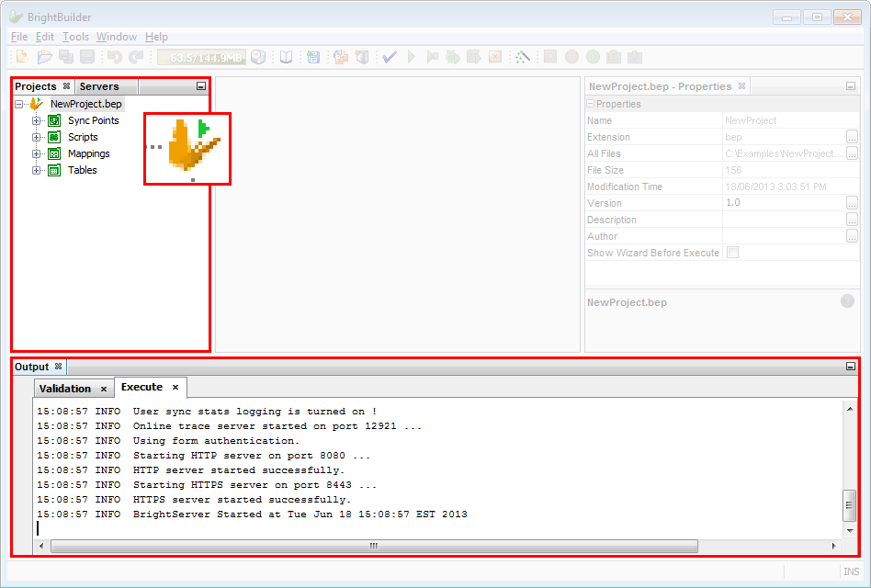
Task: Enable Show Wizard Before Execute checkbox
Action: point(732,253)
